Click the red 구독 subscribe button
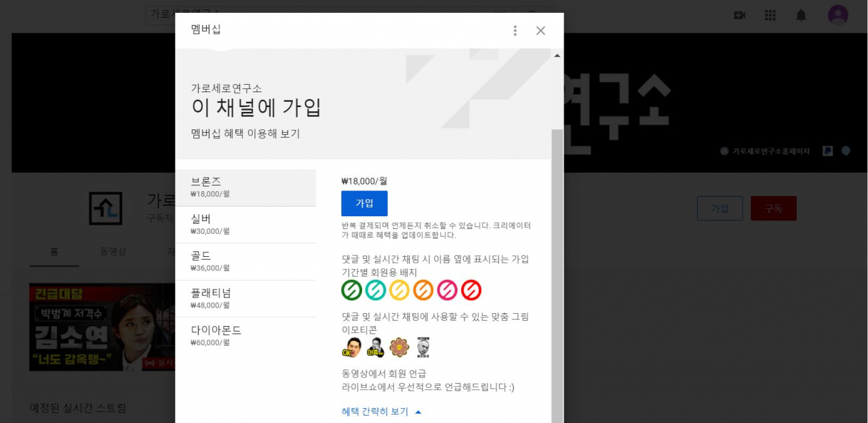The width and height of the screenshot is (868, 423). click(774, 208)
